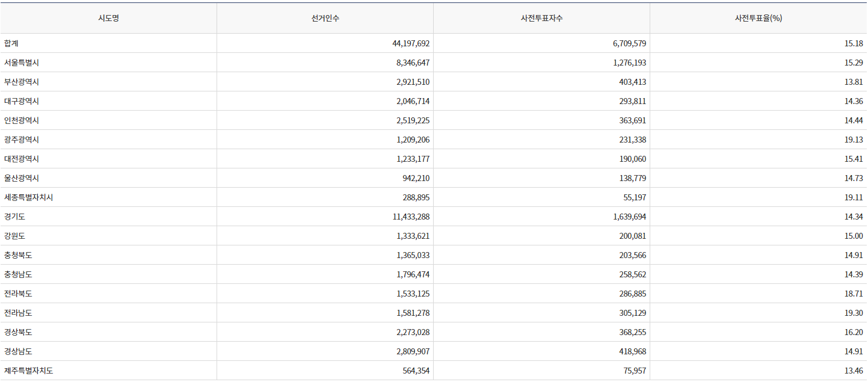Select 인천광역시 in the table
868x382 pixels.
pos(22,120)
